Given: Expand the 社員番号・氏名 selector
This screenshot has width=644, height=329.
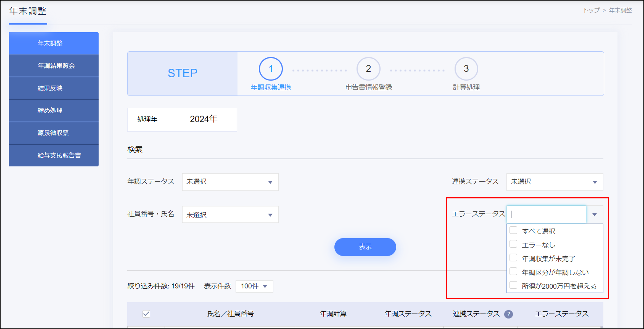Looking at the screenshot, I should (230, 214).
